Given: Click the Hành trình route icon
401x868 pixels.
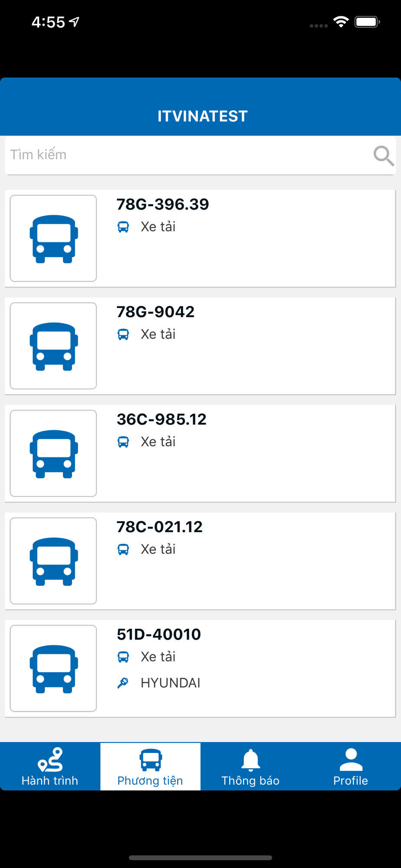Looking at the screenshot, I should pos(50,759).
